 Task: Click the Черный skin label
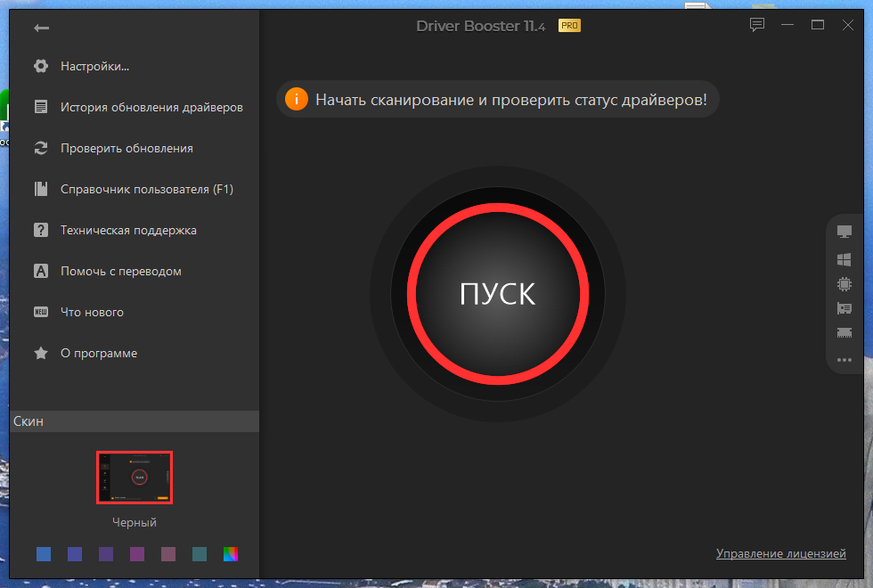tap(135, 522)
